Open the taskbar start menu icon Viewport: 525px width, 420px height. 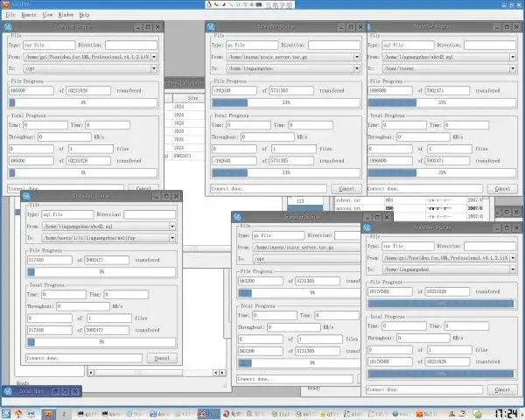tap(5, 414)
